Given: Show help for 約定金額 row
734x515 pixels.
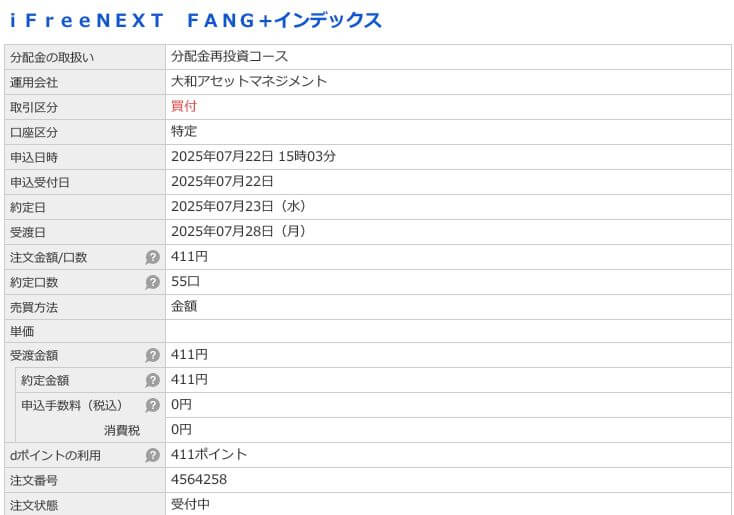Looking at the screenshot, I should (x=153, y=380).
